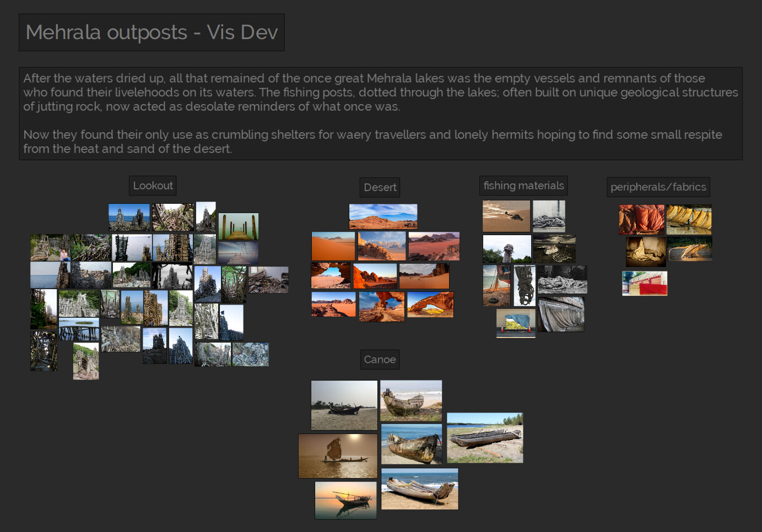Select the dune beneath a dark cliff photo
Image resolution: width=762 pixels, height=532 pixels.
coord(424,276)
